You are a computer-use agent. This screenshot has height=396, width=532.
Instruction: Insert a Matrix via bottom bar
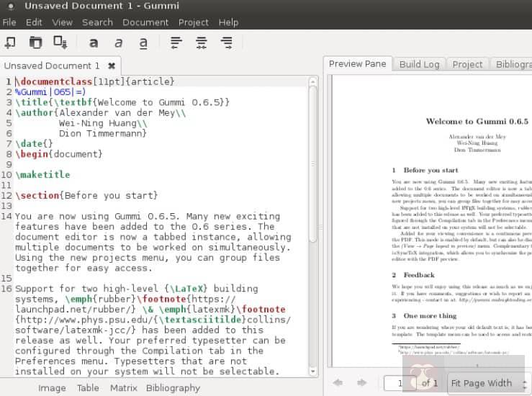click(x=124, y=388)
